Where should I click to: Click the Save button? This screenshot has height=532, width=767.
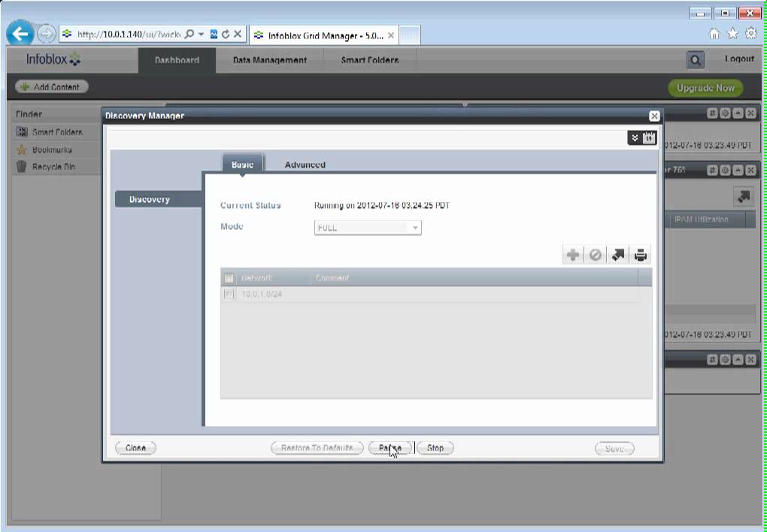(614, 449)
